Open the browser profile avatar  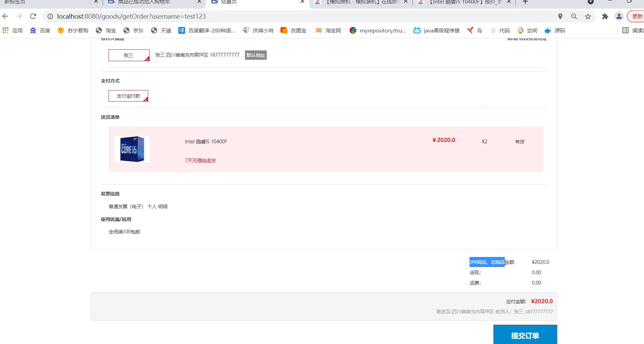(x=619, y=16)
